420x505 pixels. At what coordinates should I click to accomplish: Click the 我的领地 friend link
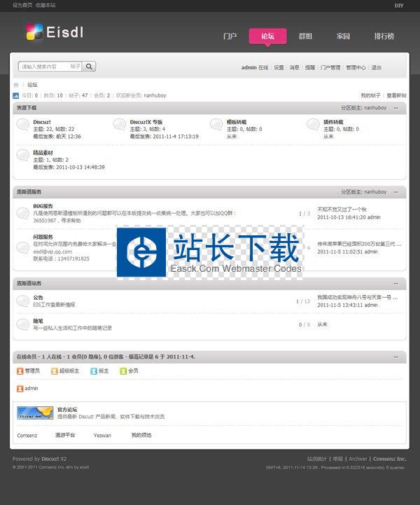[x=141, y=435]
